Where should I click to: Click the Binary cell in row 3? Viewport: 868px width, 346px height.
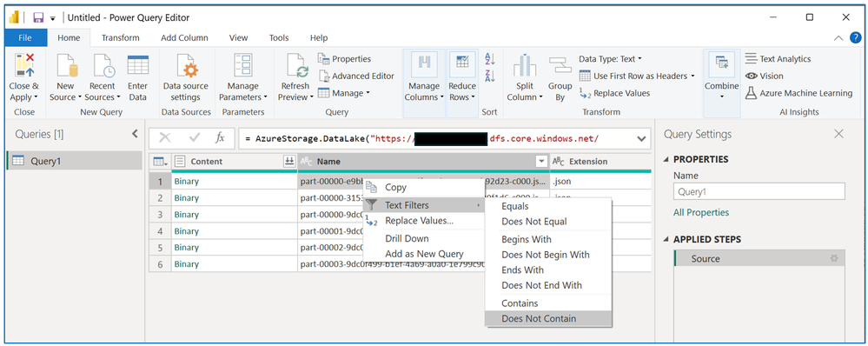235,214
